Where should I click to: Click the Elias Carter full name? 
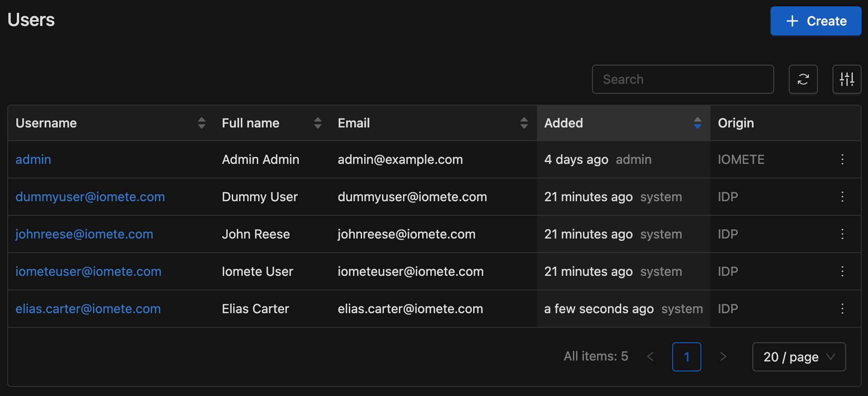(255, 309)
